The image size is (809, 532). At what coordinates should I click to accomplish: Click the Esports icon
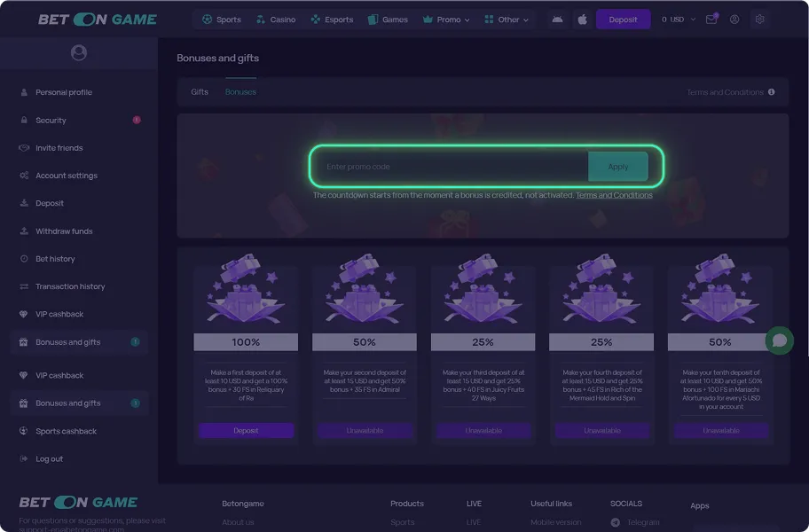click(314, 19)
